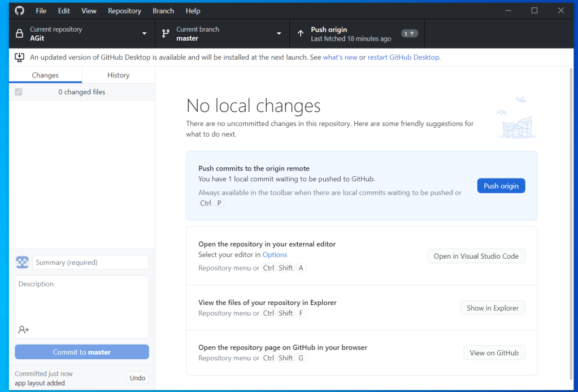Click the user avatar beside summary field
578x392 pixels.
tap(22, 262)
